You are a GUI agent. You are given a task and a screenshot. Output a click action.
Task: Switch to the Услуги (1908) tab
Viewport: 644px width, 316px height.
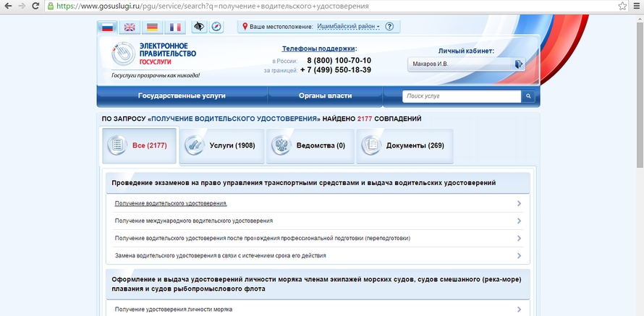221,145
